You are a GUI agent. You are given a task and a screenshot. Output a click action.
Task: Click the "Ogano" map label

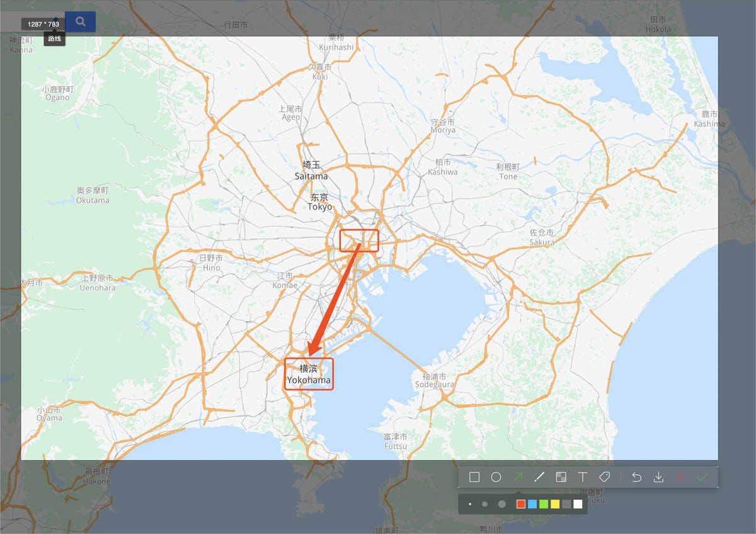tap(57, 98)
